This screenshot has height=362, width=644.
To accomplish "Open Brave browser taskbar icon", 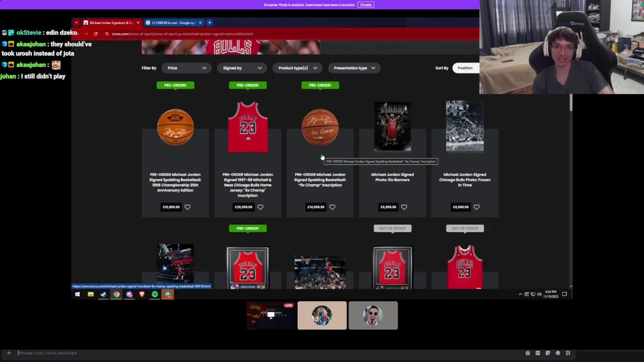I will 142,295.
